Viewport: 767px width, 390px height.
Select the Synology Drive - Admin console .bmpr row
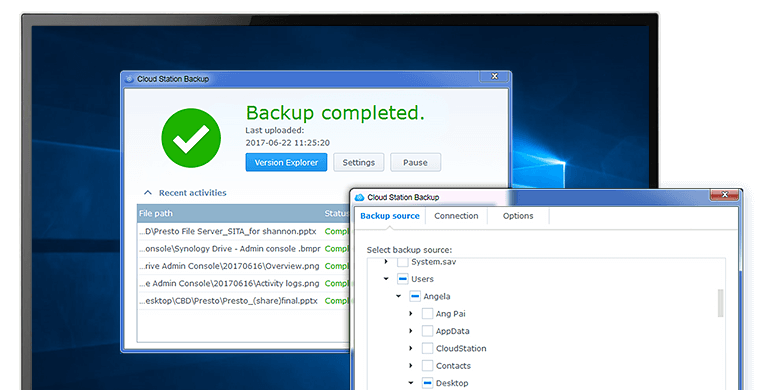(x=244, y=249)
